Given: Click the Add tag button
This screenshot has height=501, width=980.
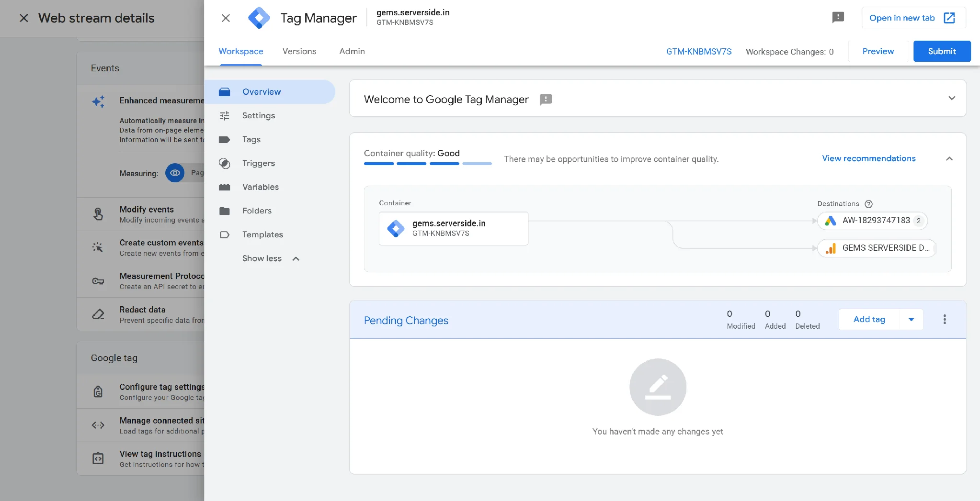Looking at the screenshot, I should pyautogui.click(x=869, y=319).
